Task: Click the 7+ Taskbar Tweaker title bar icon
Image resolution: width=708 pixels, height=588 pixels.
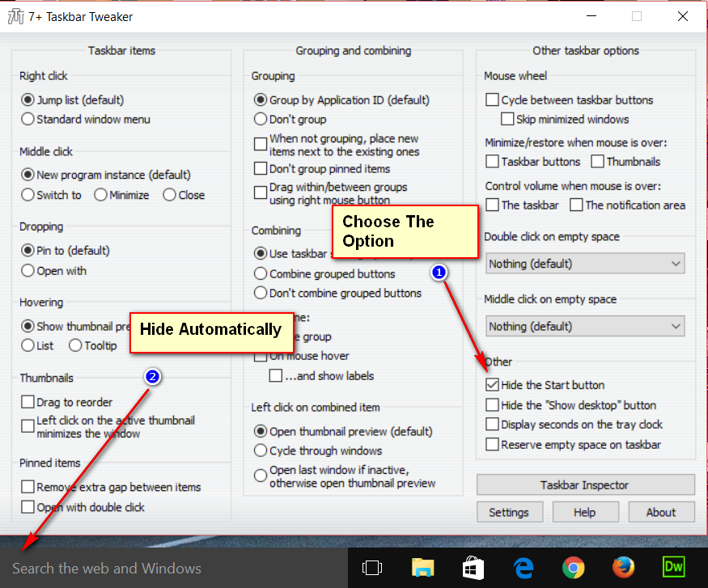Action: click(17, 16)
